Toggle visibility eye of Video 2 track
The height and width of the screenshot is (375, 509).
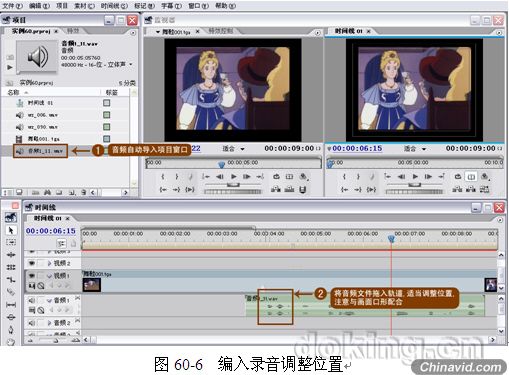[x=32, y=263]
